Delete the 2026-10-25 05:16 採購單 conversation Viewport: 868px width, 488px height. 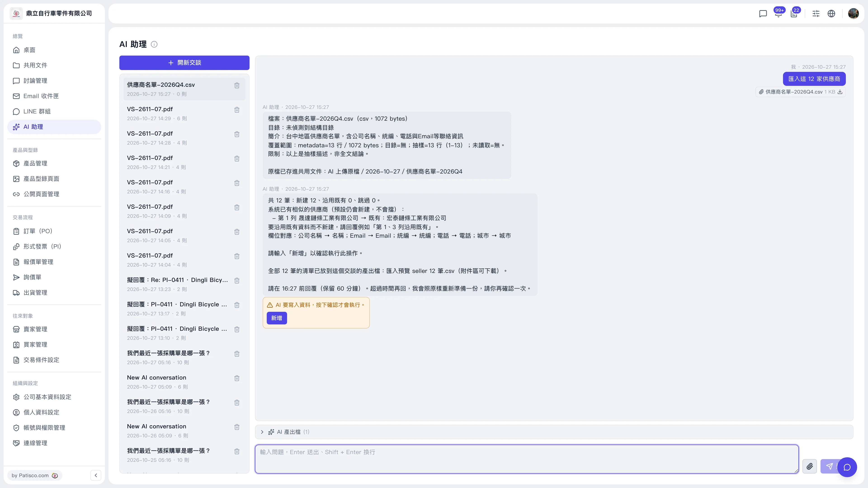pyautogui.click(x=237, y=451)
